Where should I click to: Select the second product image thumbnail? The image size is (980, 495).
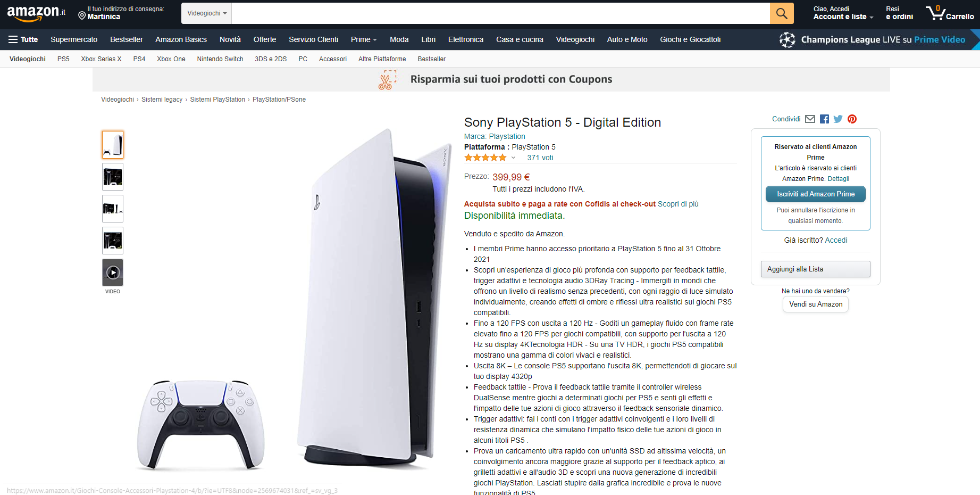tap(113, 177)
